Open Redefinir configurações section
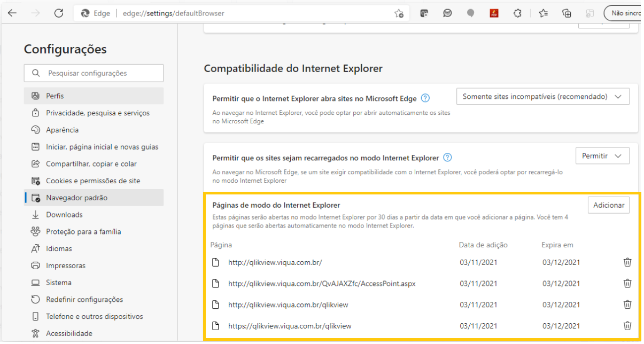Screen dimensions: 644x344 (94, 300)
